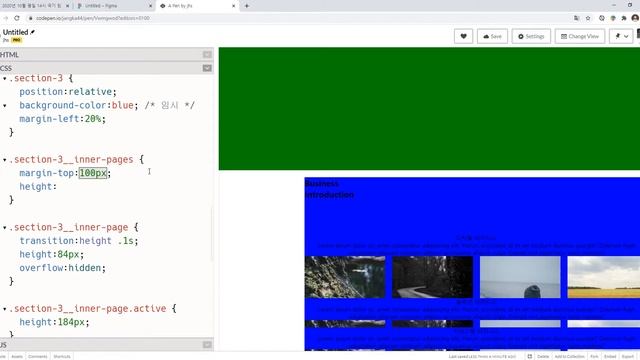The width and height of the screenshot is (640, 360).
Task: Edit pen title pencil icon
Action: click(33, 32)
